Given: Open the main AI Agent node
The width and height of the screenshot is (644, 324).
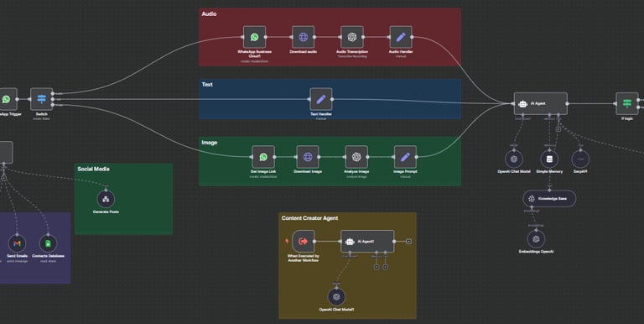Looking at the screenshot, I should point(541,103).
